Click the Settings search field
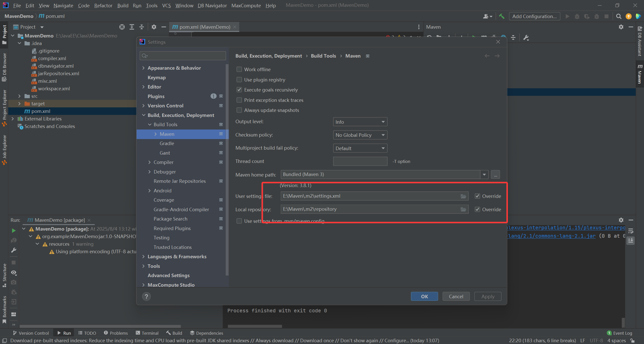This screenshot has width=644, height=344. click(x=183, y=56)
